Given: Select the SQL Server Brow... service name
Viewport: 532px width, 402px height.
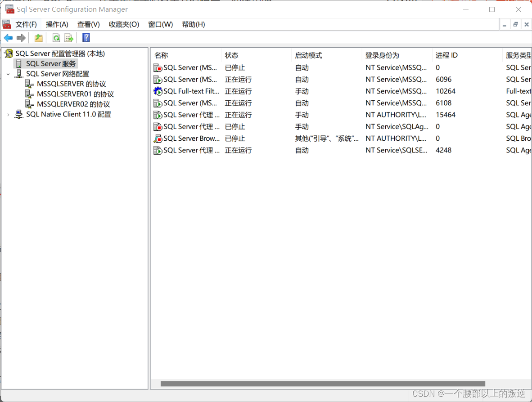Looking at the screenshot, I should point(191,138).
